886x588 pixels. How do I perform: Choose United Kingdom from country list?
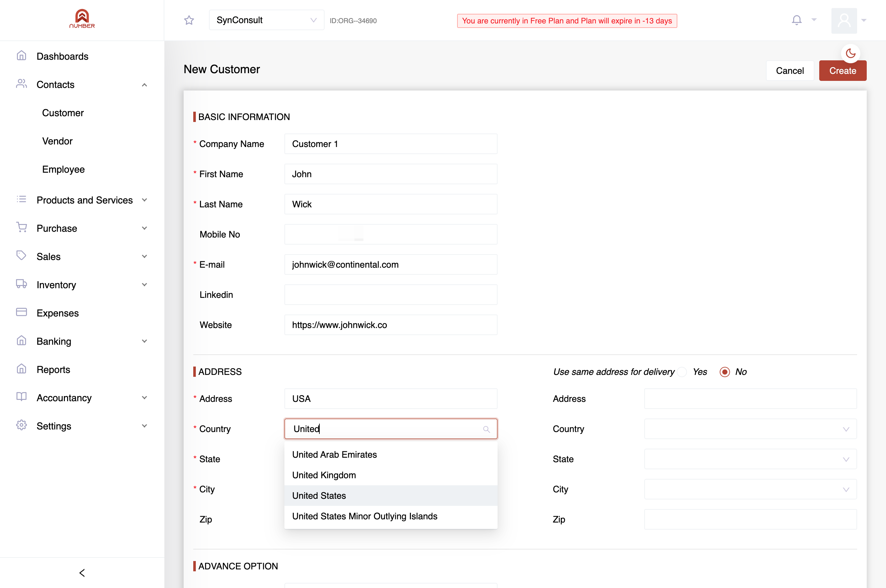(391, 475)
